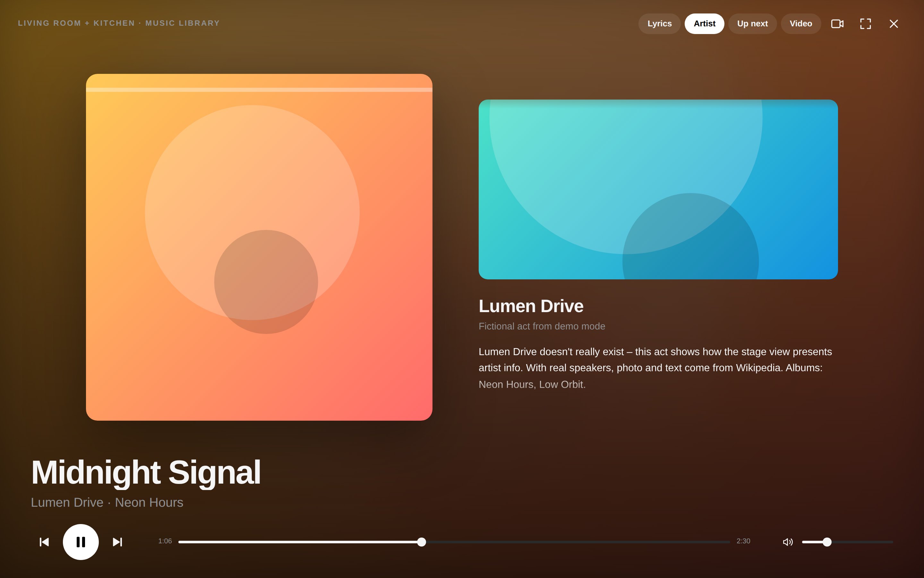The width and height of the screenshot is (924, 578).
Task: Switch to the Lyrics tab
Action: coord(659,24)
